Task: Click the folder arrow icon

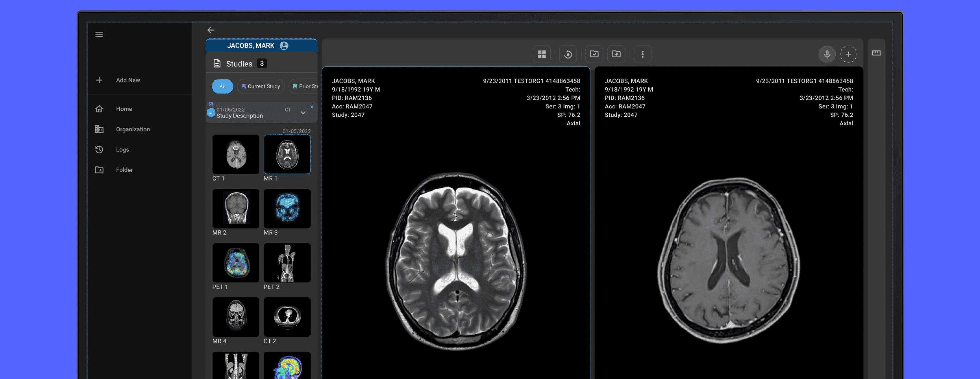Action: point(616,54)
